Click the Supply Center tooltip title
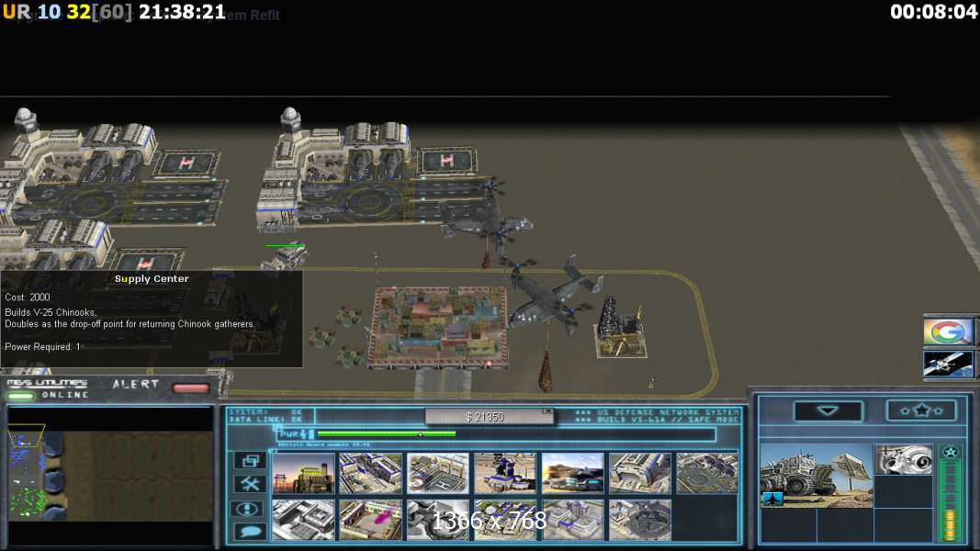This screenshot has height=551, width=980. [152, 278]
